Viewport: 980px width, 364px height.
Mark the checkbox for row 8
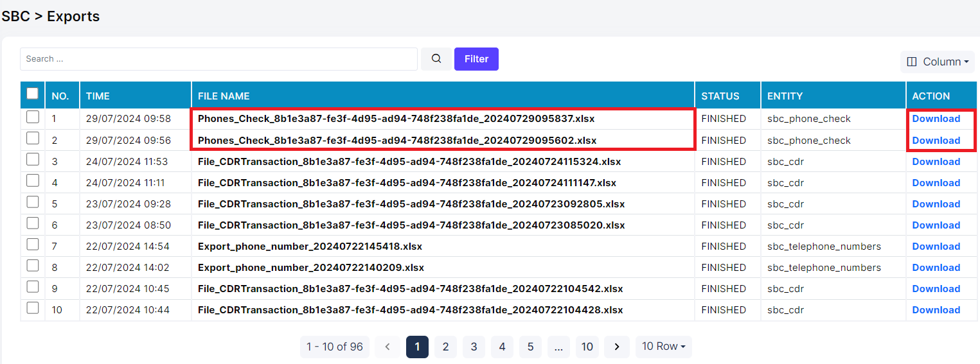pos(32,266)
